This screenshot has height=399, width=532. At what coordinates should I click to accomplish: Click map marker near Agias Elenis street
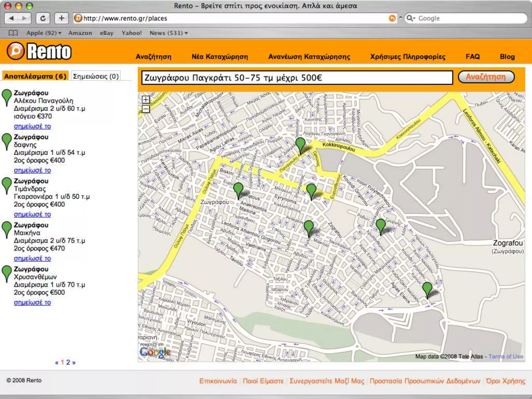coord(427,290)
